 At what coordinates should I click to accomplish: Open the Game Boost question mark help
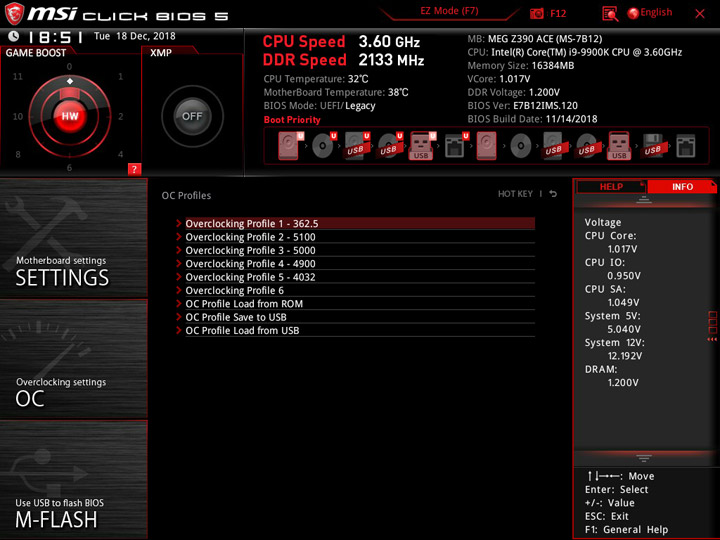[x=134, y=169]
